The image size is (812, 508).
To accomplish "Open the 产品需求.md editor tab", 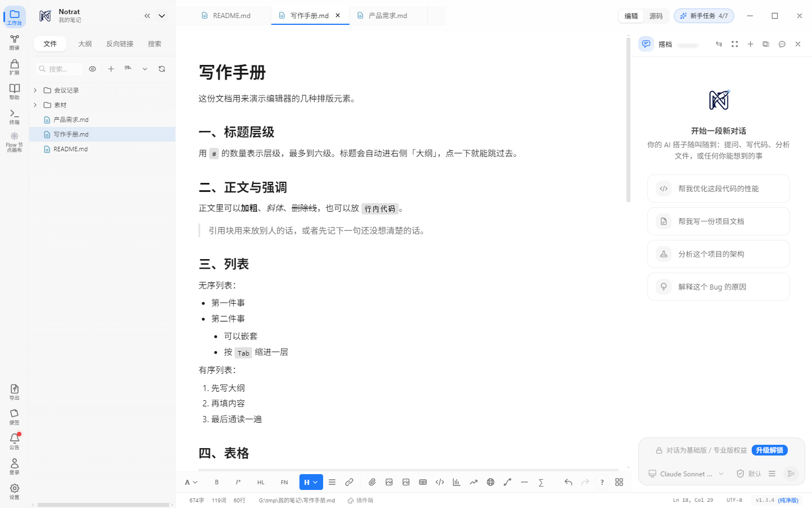I will coord(388,16).
